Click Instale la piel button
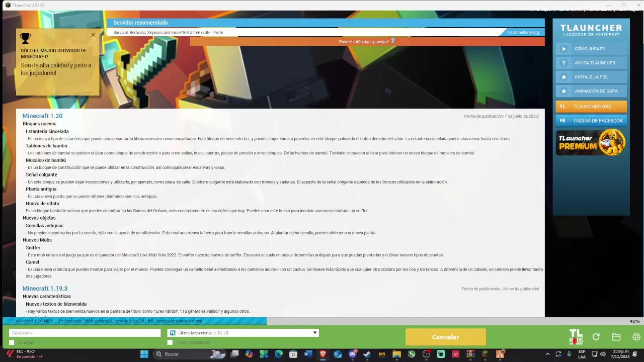This screenshot has height=362, width=644. tap(591, 77)
